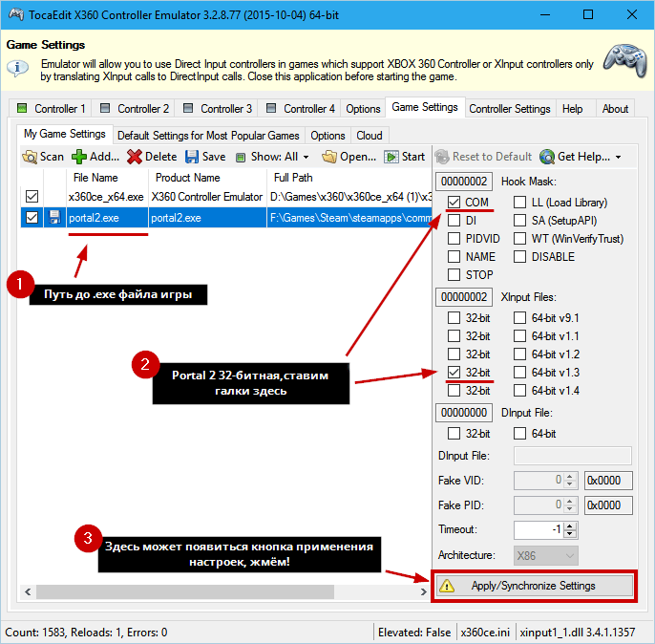
Task: Enable the DI hook mask checkbox
Action: click(x=454, y=220)
